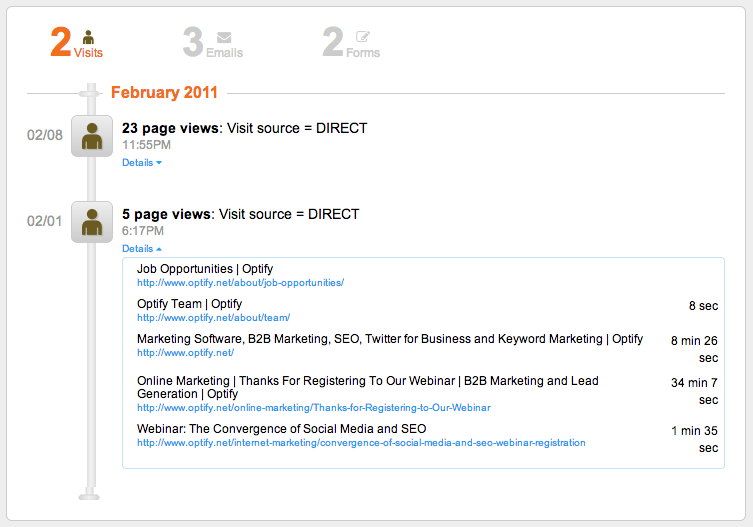Image resolution: width=753 pixels, height=527 pixels.
Task: Click the 5 page views visit title
Action: tap(240, 214)
